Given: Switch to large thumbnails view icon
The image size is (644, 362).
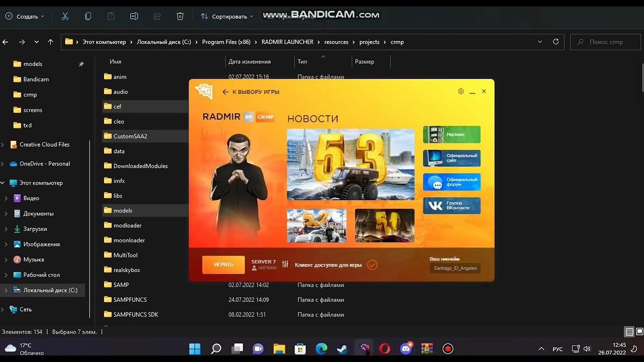Looking at the screenshot, I should 639,332.
